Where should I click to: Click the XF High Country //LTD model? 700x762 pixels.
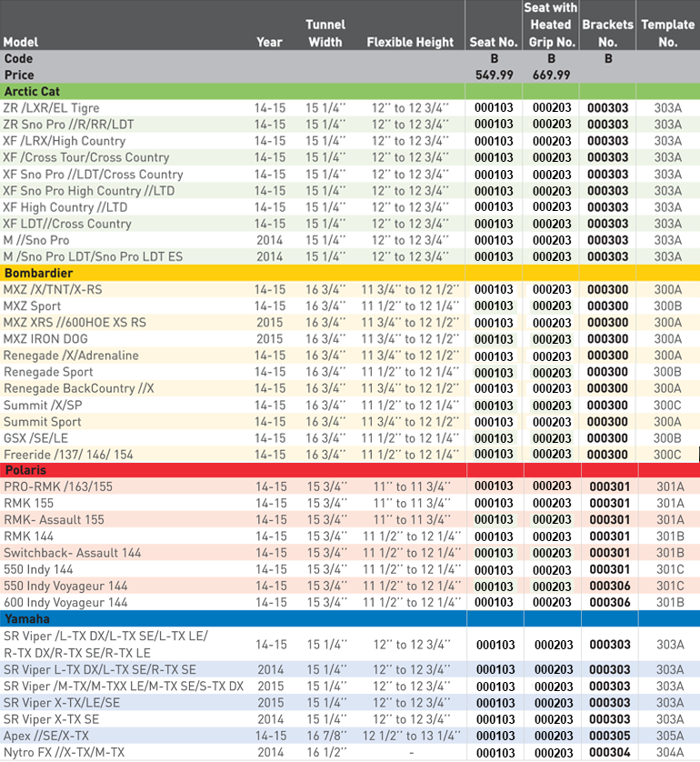point(65,207)
